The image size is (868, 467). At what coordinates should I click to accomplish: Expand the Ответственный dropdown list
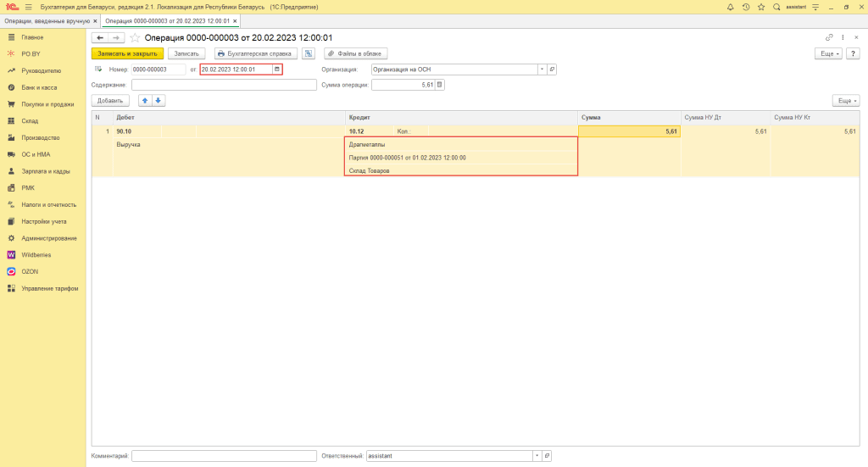[536, 456]
